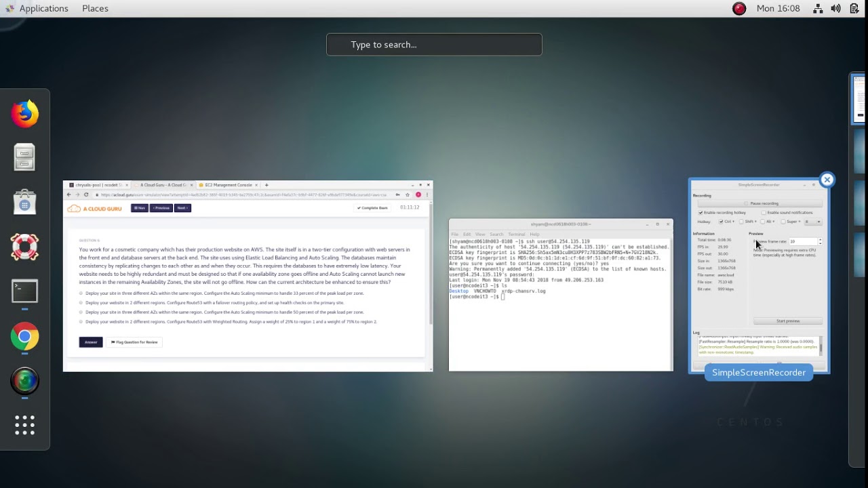Open Search menu in terminal window
The height and width of the screenshot is (488, 868).
click(496, 234)
